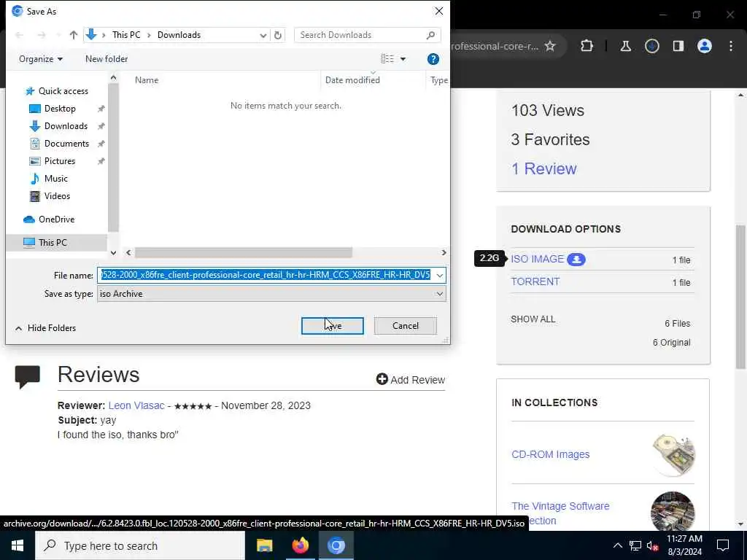Open Organize menu

pyautogui.click(x=41, y=59)
